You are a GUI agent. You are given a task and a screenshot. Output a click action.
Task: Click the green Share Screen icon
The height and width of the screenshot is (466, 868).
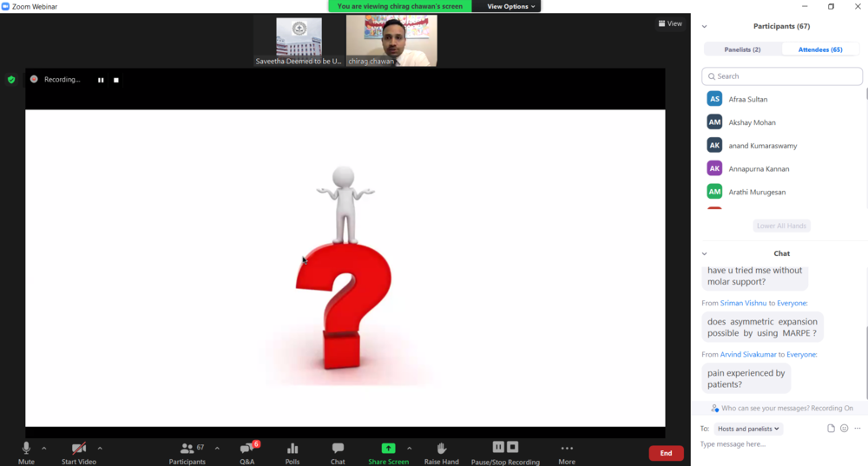[389, 448]
